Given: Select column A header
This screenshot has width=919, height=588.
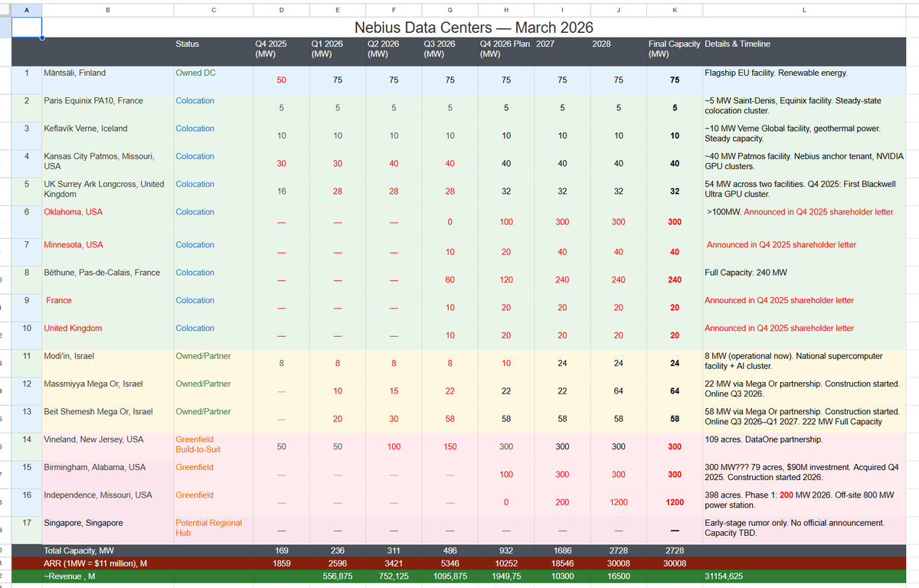Looking at the screenshot, I should pos(26,9).
